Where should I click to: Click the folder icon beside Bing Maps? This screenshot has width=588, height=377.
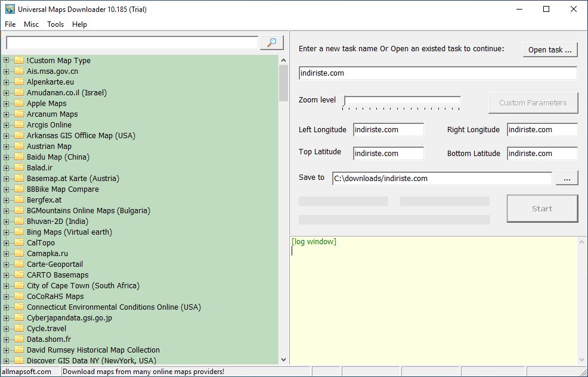(x=18, y=232)
